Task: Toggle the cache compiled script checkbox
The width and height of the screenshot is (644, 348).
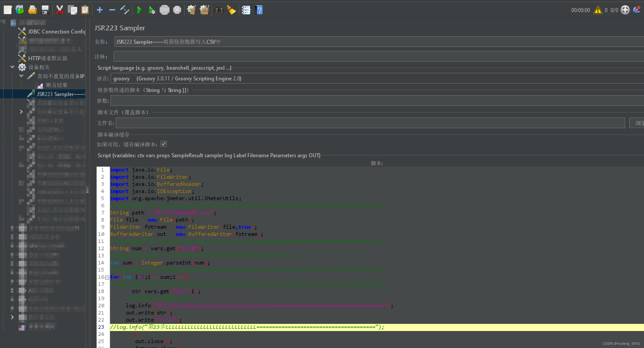Action: [164, 144]
